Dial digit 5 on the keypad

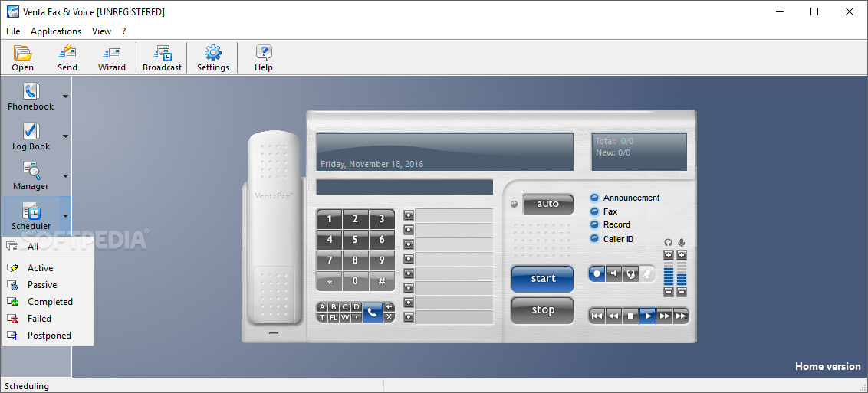(355, 240)
